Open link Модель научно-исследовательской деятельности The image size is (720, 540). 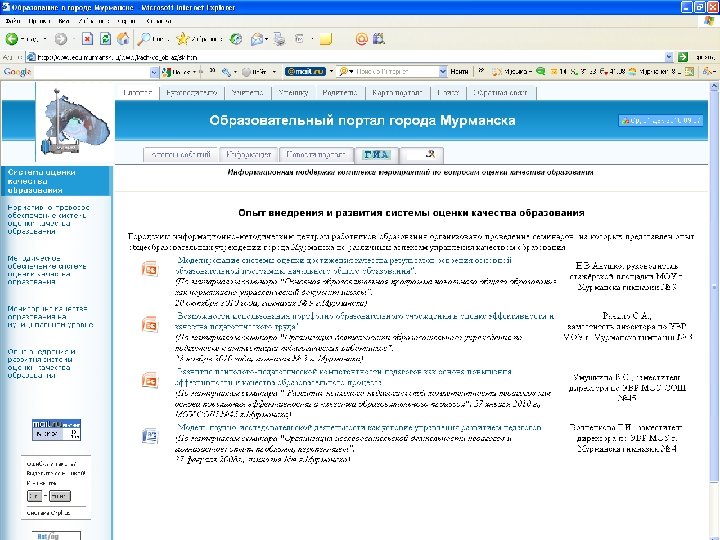pyautogui.click(x=359, y=428)
